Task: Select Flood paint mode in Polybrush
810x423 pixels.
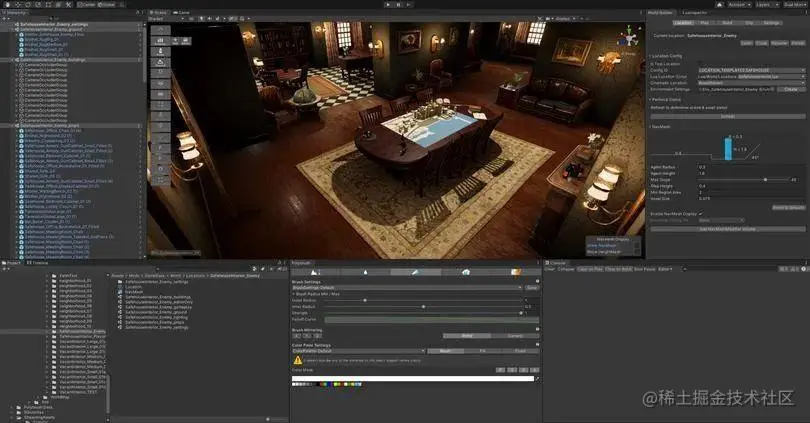Action: (520, 351)
